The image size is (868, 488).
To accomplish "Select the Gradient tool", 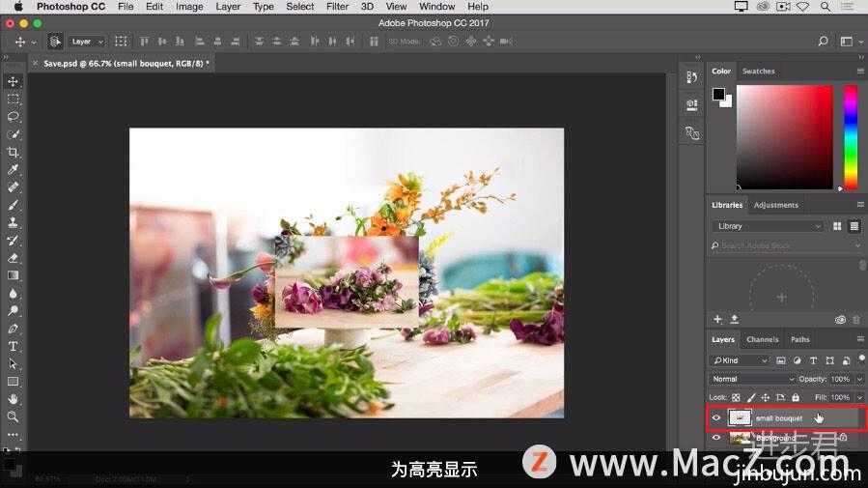I will tap(13, 275).
